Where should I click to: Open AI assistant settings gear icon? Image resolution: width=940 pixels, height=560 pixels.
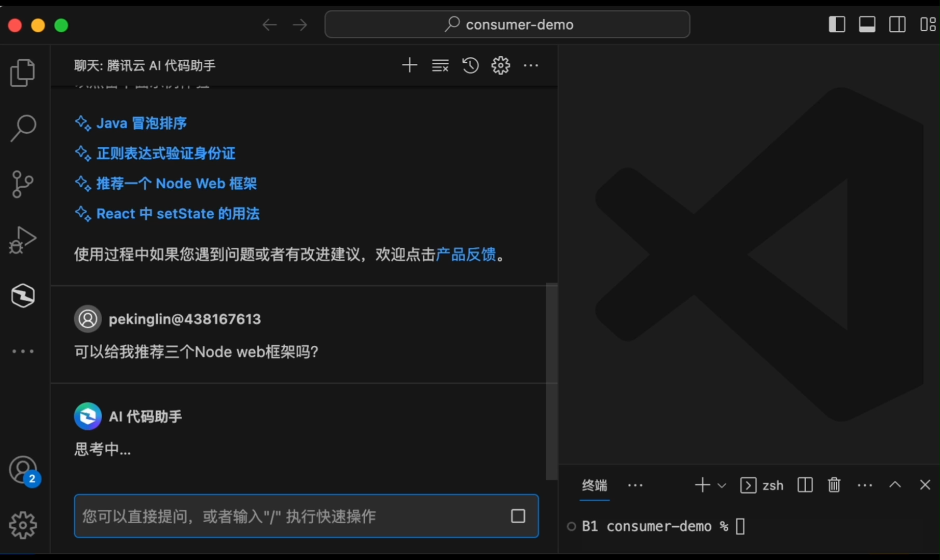(x=501, y=65)
